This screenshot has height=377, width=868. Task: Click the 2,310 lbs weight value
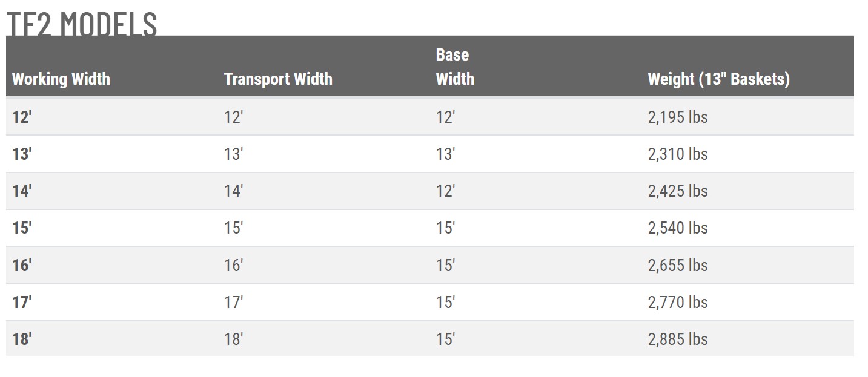pos(678,154)
